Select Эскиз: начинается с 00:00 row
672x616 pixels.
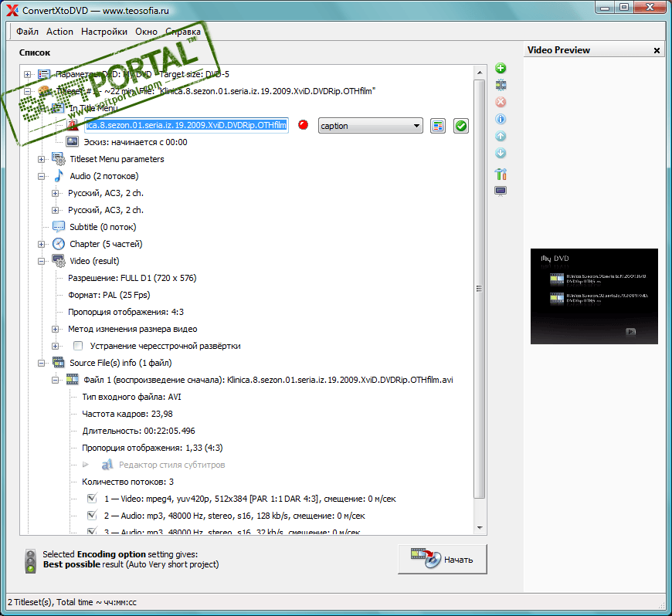(x=135, y=142)
